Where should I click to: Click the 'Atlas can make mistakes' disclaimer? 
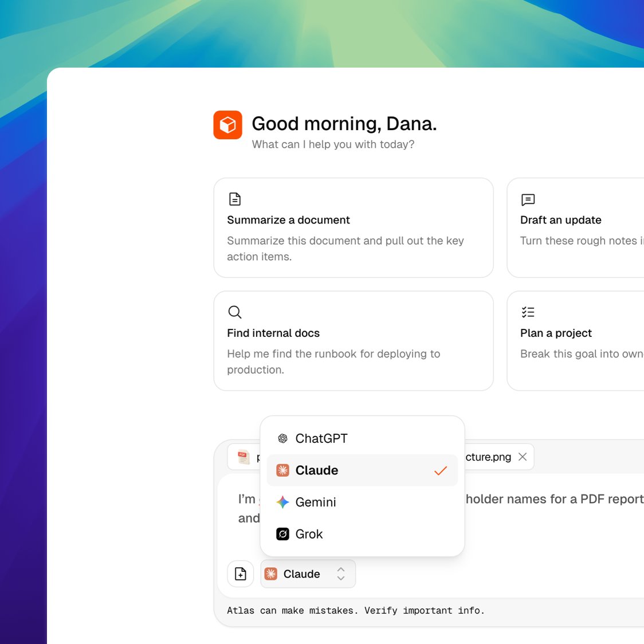point(356,611)
